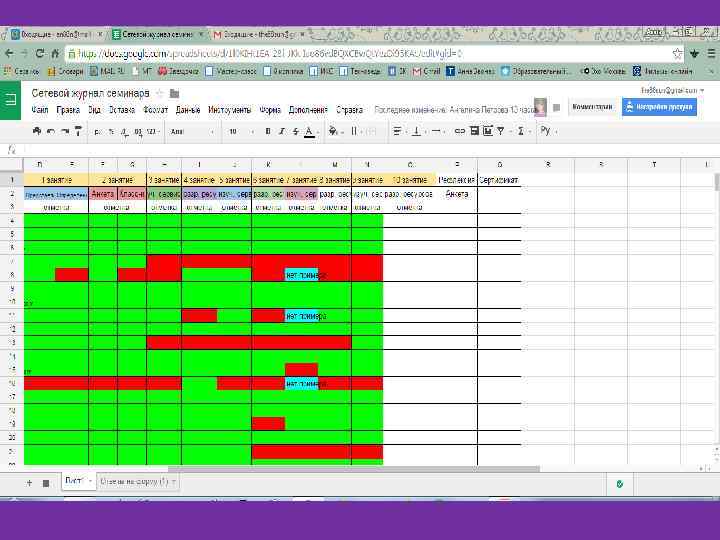The width and height of the screenshot is (720, 540).
Task: Select the 'нет примера' cell in row 8
Action: tap(301, 275)
